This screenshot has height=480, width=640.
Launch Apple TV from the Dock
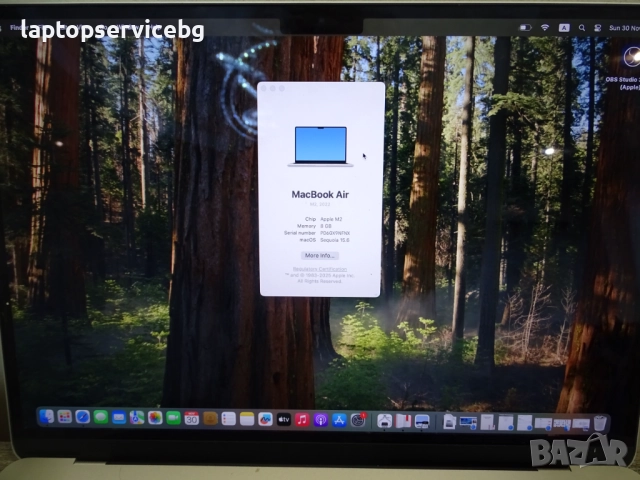point(284,419)
